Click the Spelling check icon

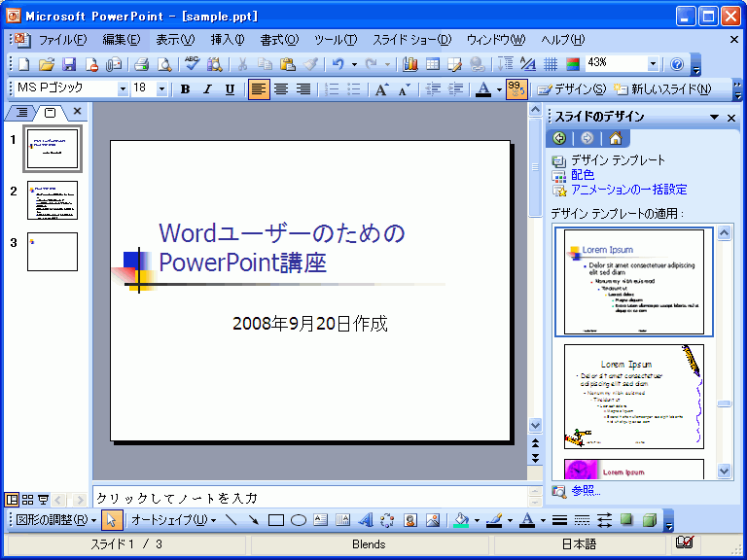click(192, 64)
